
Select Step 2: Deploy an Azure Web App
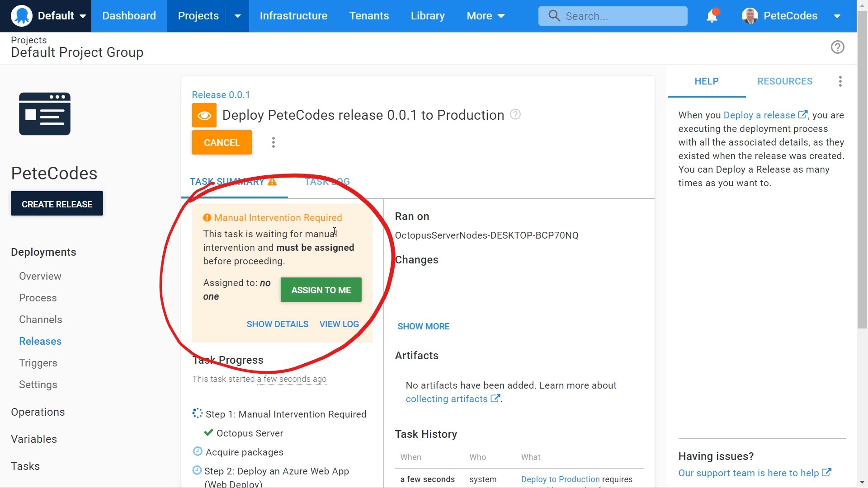point(277,477)
